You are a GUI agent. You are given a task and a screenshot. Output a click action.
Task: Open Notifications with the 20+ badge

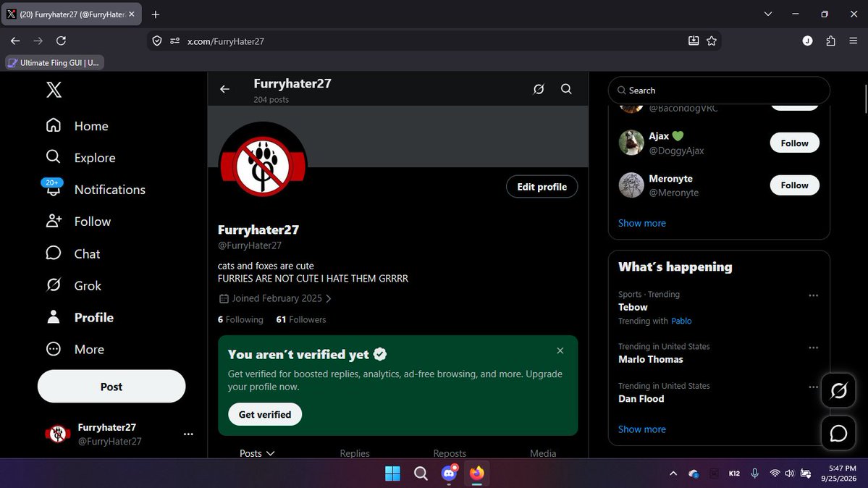click(96, 190)
